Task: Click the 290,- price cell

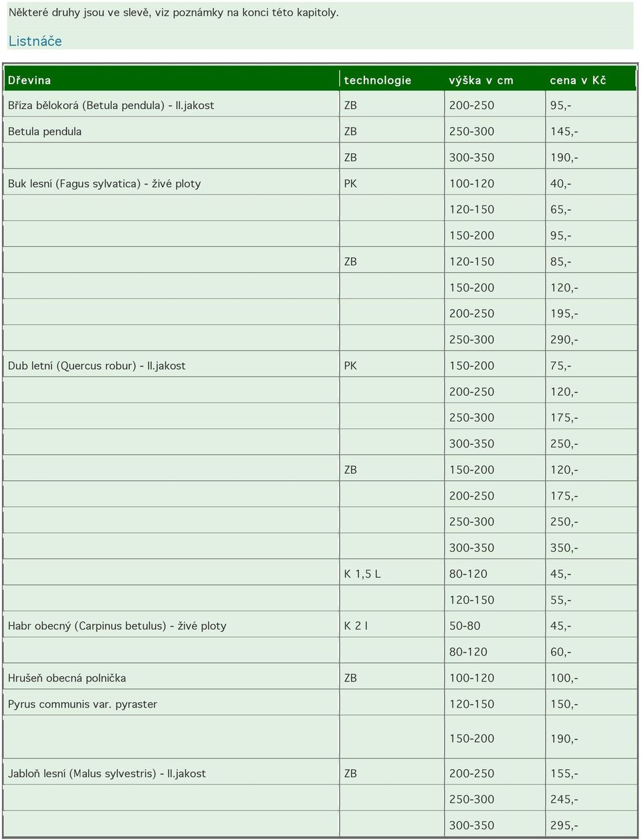Action: 591,340
